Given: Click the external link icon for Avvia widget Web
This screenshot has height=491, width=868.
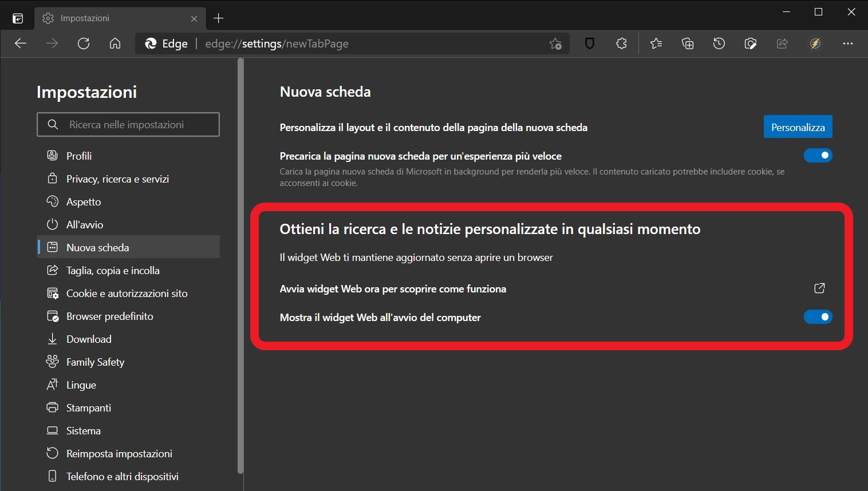Looking at the screenshot, I should coord(819,288).
